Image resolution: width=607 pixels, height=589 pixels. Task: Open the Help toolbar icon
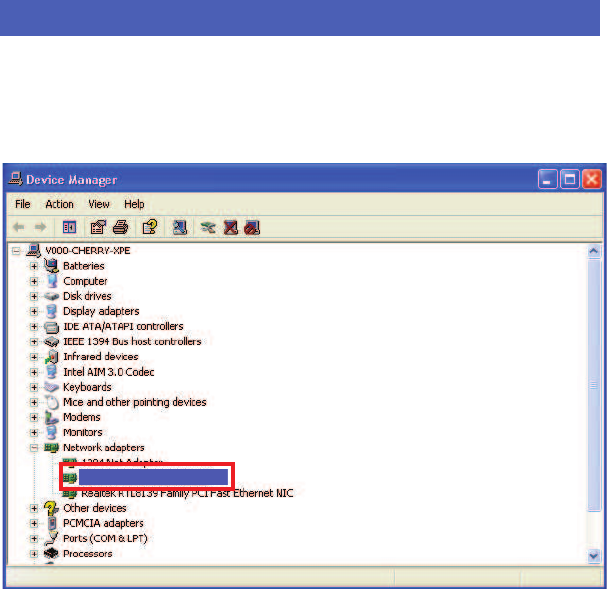pos(150,227)
